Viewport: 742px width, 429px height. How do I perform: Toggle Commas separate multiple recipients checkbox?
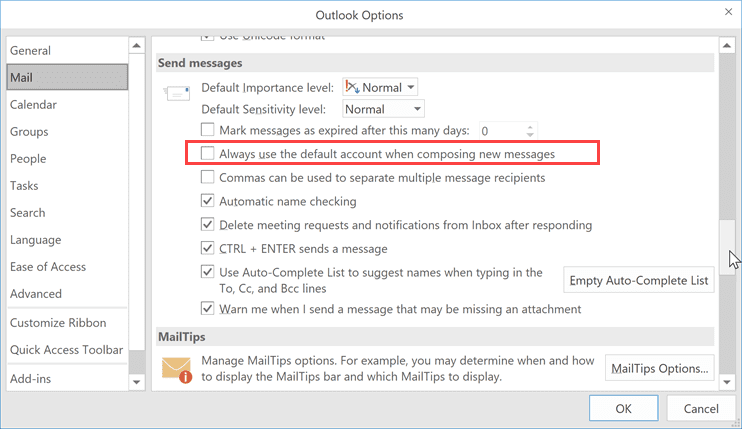207,177
